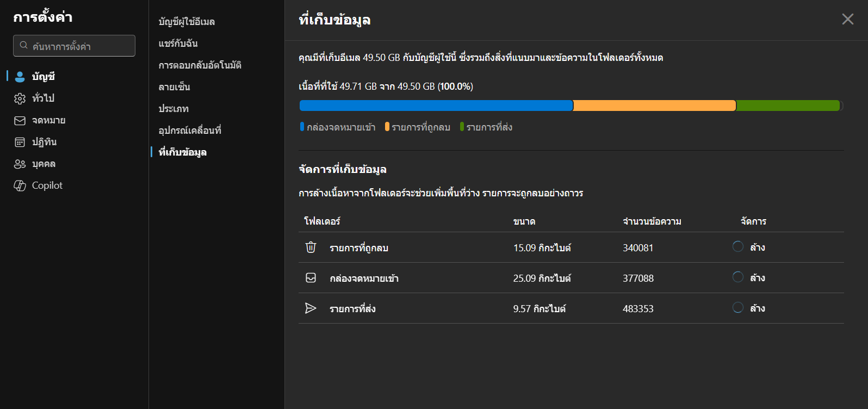This screenshot has width=868, height=409.
Task: Open the บัญชีผู้ใช้อีเมล settings page
Action: 187,22
